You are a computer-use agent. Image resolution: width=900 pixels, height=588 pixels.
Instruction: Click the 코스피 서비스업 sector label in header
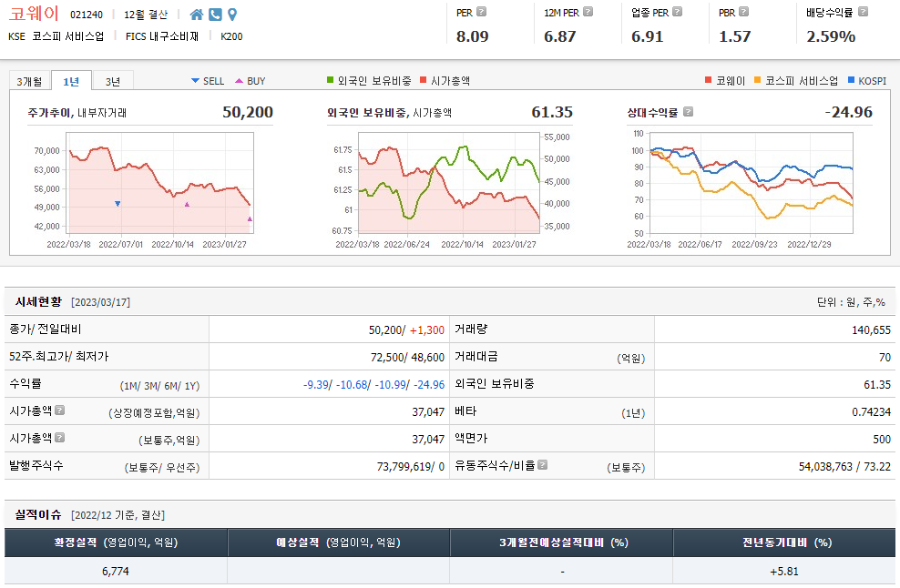[67, 36]
